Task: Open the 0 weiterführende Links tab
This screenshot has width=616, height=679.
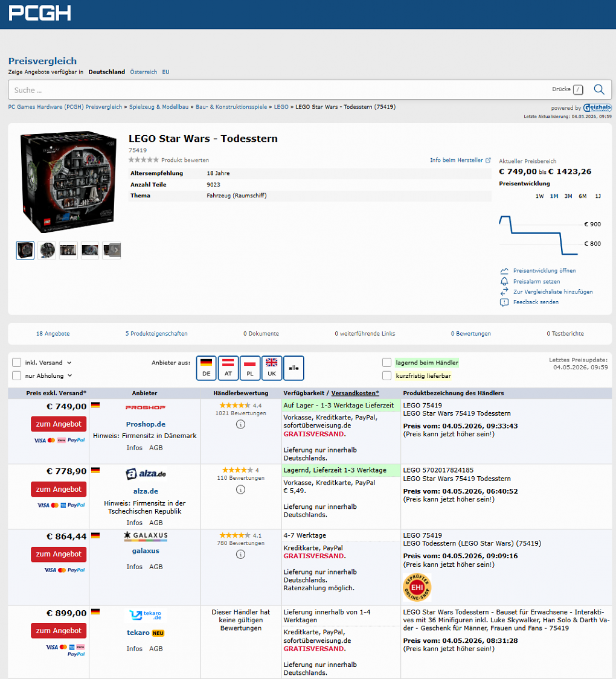Action: coord(365,333)
